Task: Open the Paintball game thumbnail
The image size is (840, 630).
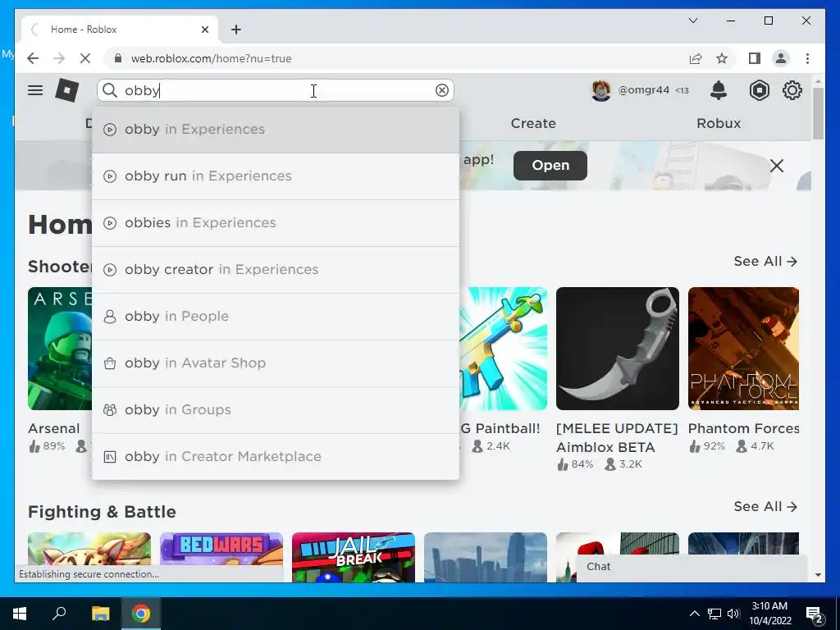Action: point(503,349)
